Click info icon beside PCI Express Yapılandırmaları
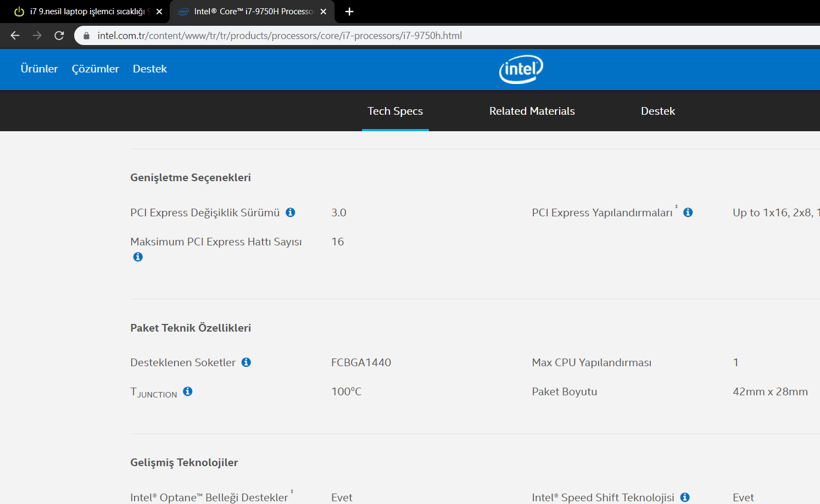The image size is (820, 504). pyautogui.click(x=688, y=212)
